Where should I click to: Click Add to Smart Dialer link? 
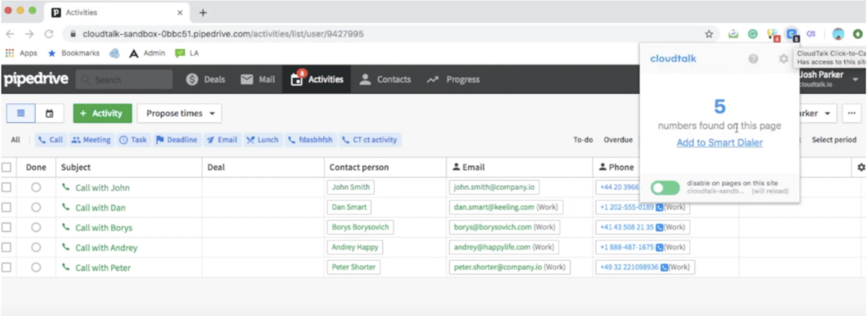click(x=719, y=143)
